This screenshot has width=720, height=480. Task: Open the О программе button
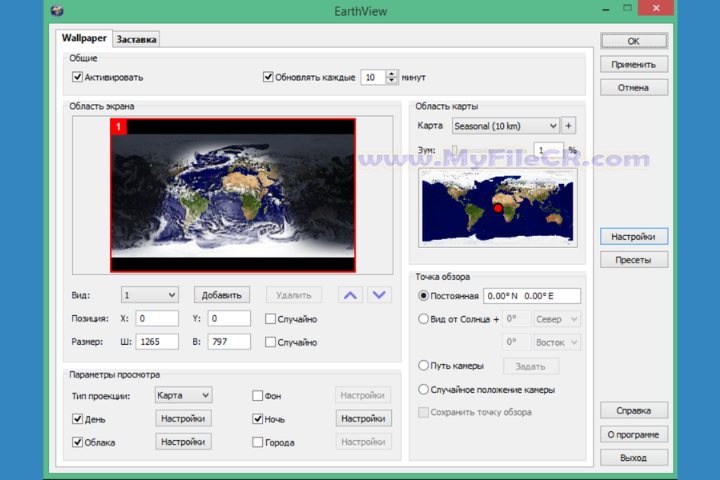pyautogui.click(x=634, y=435)
